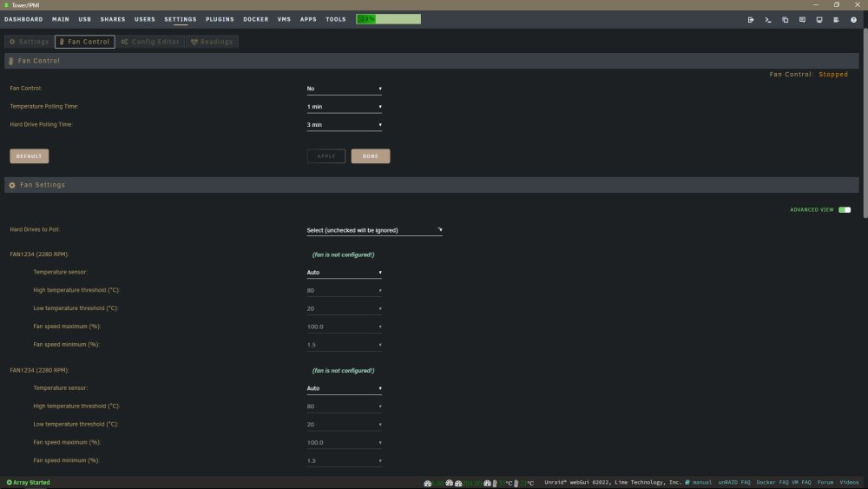The width and height of the screenshot is (868, 489).
Task: Click the logout icon in top bar
Action: point(751,19)
